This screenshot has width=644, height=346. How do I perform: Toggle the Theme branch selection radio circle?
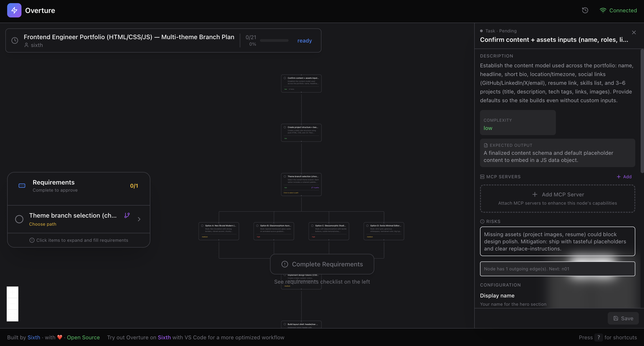pos(19,219)
